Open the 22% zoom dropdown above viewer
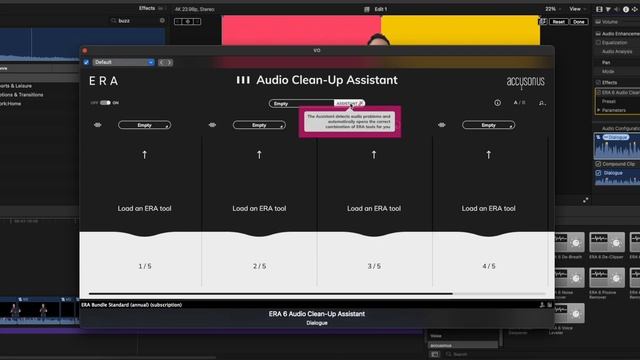 point(553,9)
